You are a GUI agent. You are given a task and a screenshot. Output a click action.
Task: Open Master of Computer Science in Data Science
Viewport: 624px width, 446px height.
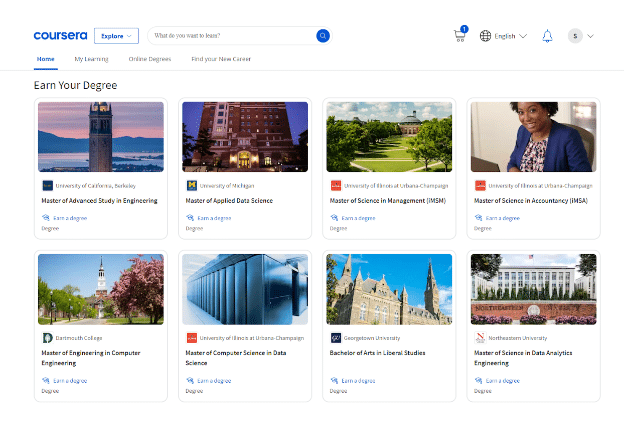[x=236, y=358]
